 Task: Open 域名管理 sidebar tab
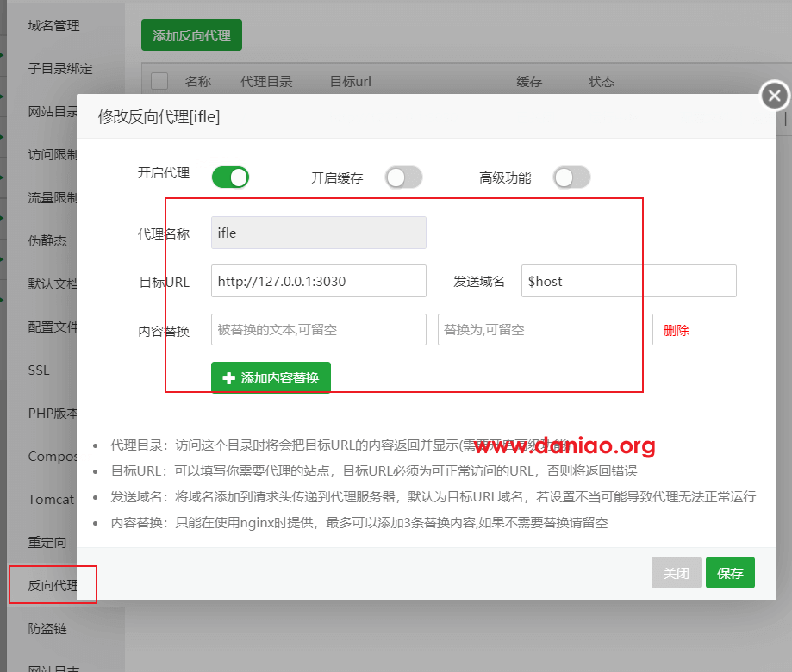click(53, 25)
